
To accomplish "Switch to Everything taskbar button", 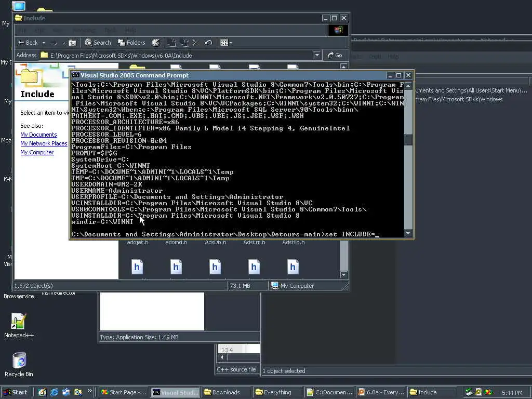I will [x=277, y=392].
